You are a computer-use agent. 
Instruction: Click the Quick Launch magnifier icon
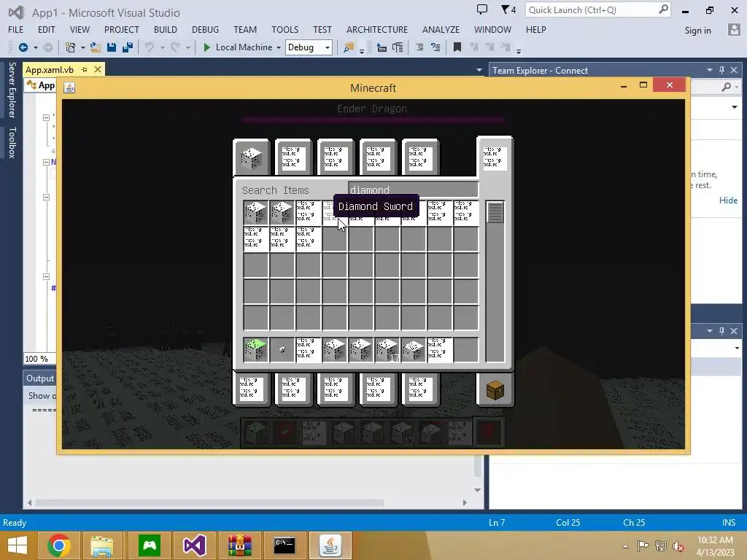point(663,9)
